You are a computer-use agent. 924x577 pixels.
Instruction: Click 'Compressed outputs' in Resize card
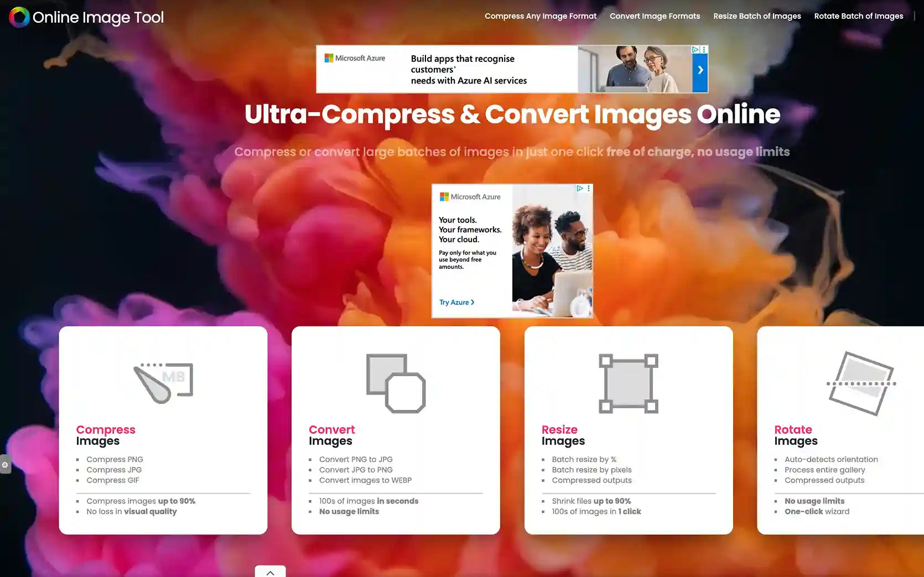click(591, 481)
